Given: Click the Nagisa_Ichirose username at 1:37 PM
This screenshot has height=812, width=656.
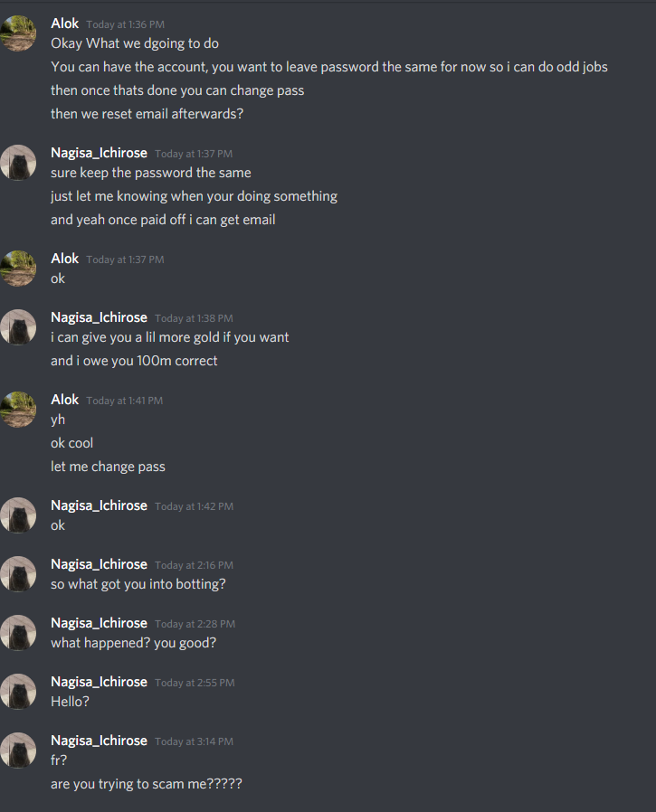Looking at the screenshot, I should click(99, 153).
